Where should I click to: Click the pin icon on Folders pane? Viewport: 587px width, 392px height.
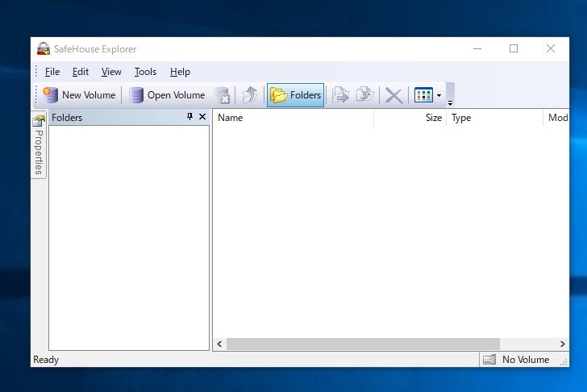pyautogui.click(x=189, y=117)
